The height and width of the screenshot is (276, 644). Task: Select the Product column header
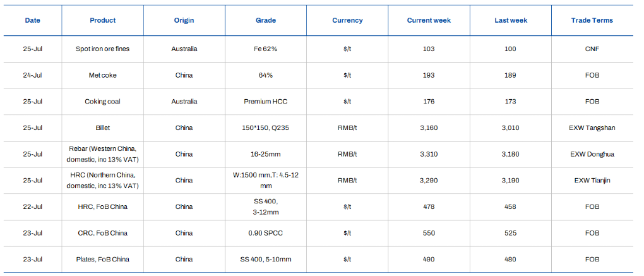(x=103, y=20)
